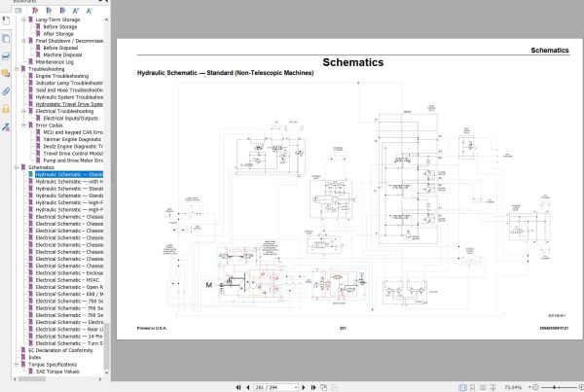Go to the next page
Viewport: 584px width, 392px height.
[x=304, y=387]
